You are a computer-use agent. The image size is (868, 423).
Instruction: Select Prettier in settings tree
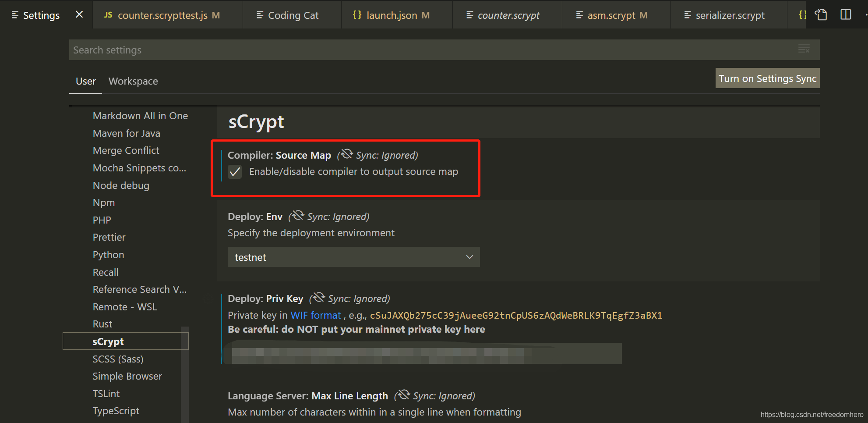(x=109, y=237)
